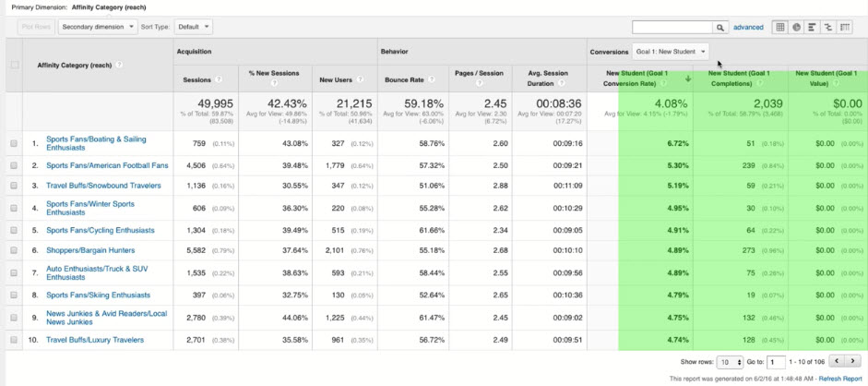Switch to the pivot table view icon
Screen dimensions: 868x386
coord(845,28)
